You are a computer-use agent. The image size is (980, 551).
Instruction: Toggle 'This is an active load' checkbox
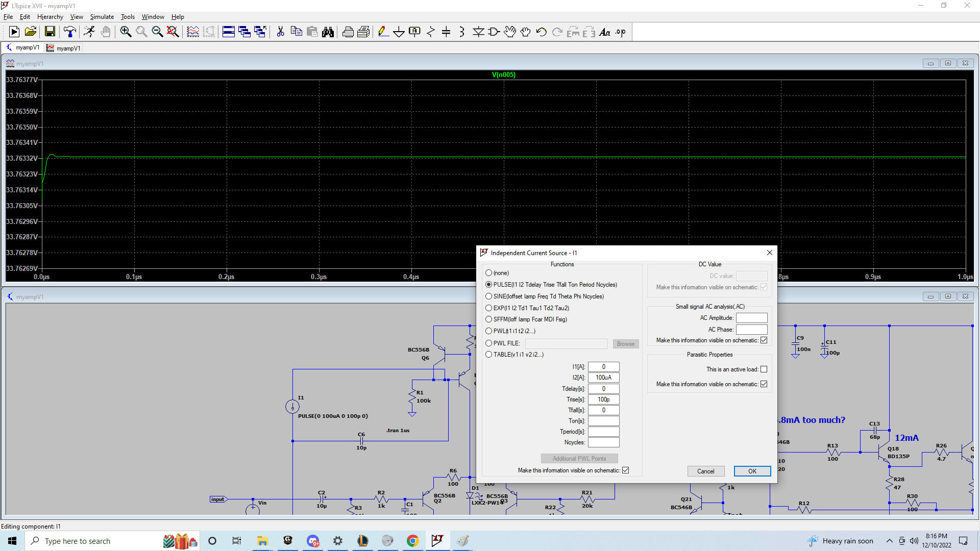764,369
